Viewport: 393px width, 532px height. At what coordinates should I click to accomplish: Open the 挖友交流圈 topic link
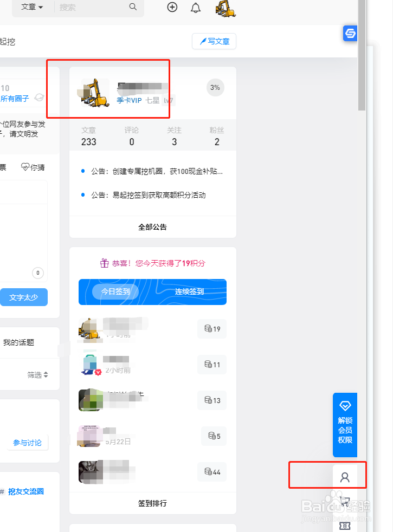coord(26,491)
